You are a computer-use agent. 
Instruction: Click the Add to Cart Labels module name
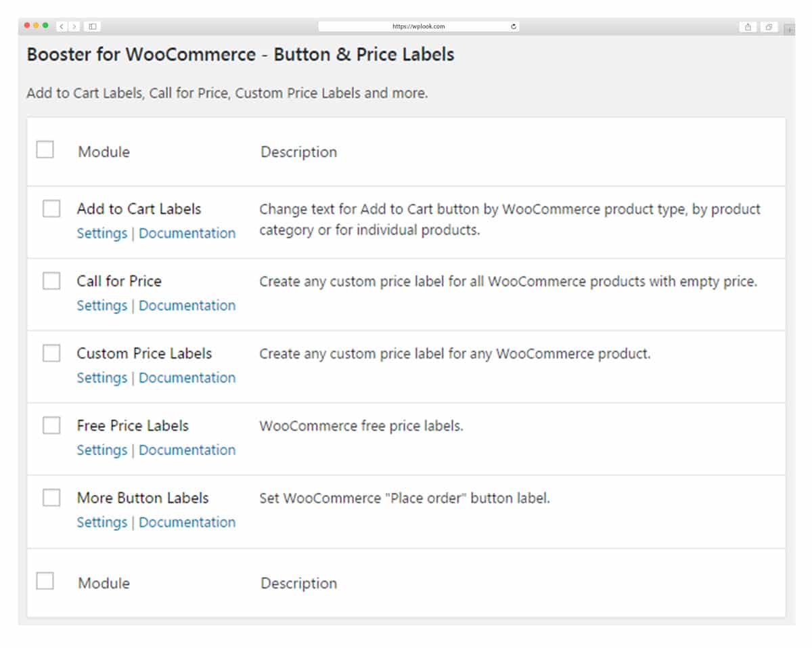click(x=139, y=209)
